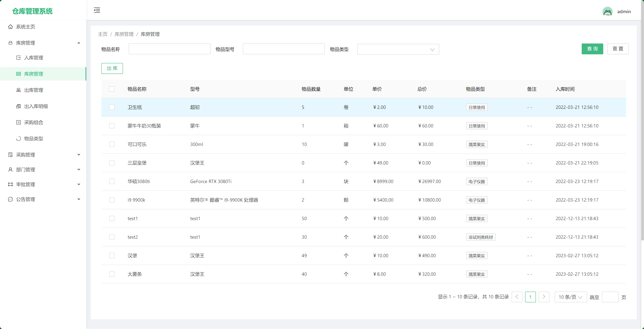Click the 审批管理 icon
The image size is (644, 329).
(x=10, y=184)
